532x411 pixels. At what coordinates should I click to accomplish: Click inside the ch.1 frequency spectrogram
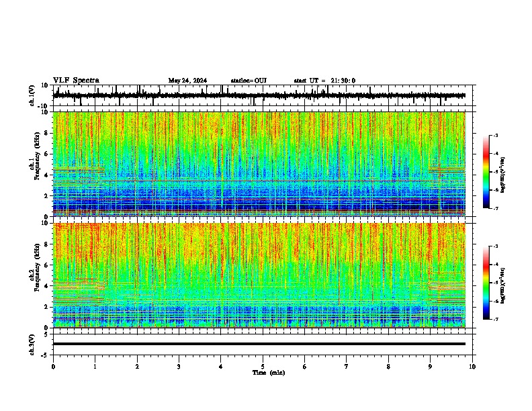tap(259, 164)
